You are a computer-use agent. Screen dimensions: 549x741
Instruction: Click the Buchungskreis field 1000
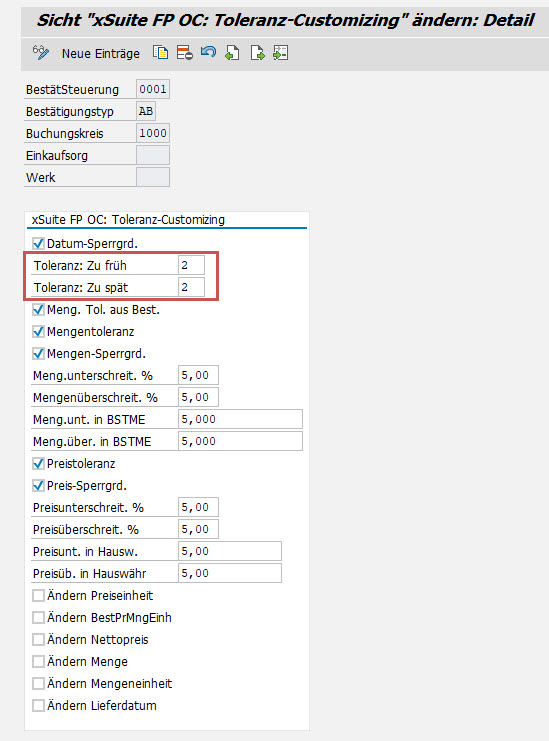click(x=153, y=133)
